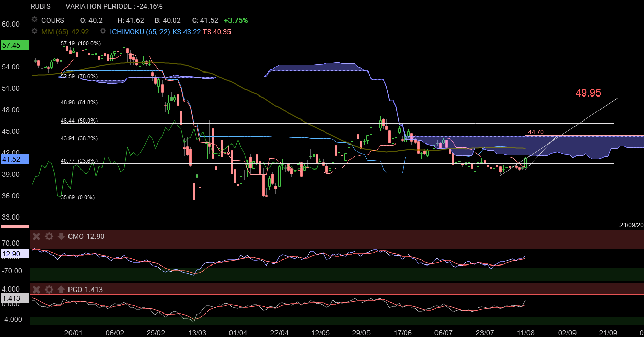Click Fibonacci 57.19 (100.0%) label

tap(81, 43)
